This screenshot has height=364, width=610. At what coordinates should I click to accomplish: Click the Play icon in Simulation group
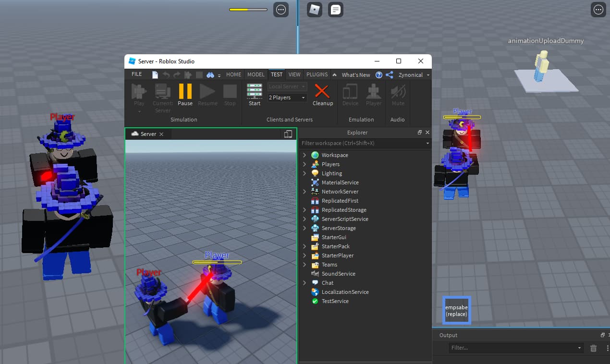(x=139, y=91)
